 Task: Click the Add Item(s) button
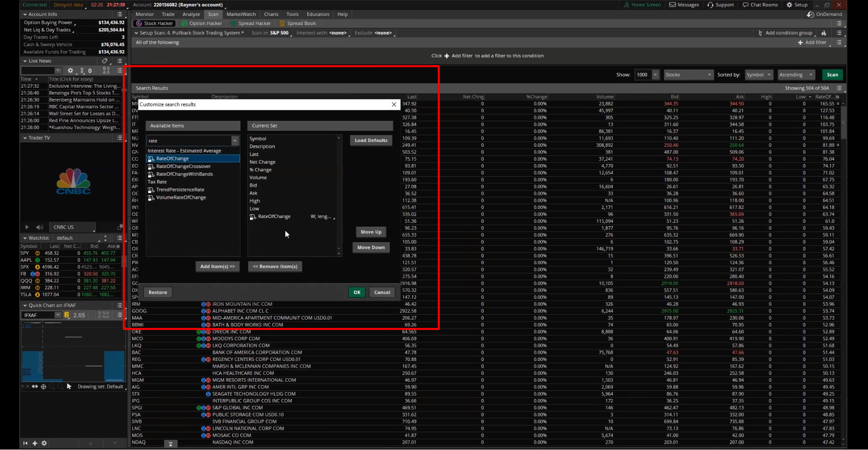217,267
